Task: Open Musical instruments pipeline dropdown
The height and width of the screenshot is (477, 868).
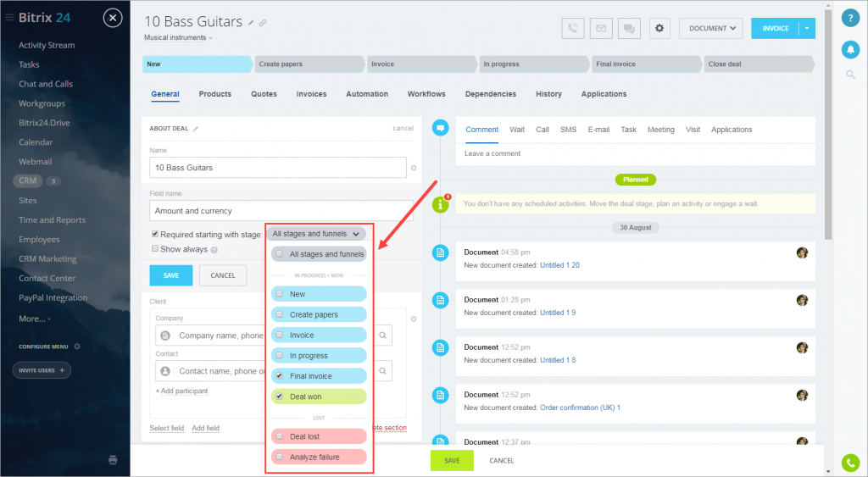Action: [x=178, y=37]
